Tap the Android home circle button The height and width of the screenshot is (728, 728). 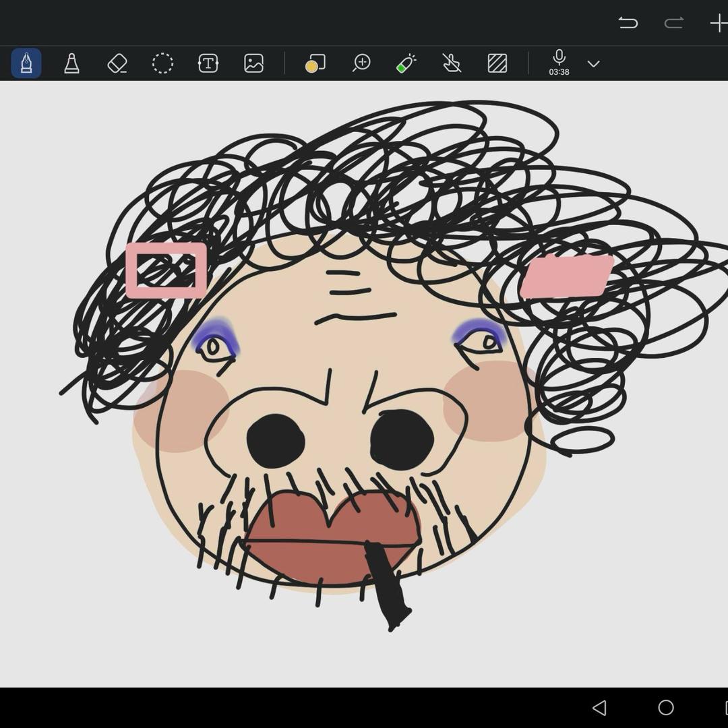(x=666, y=707)
